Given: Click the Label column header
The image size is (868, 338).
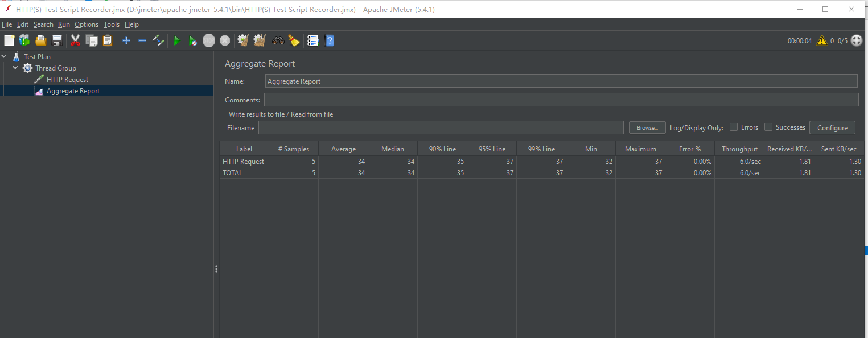Looking at the screenshot, I should [x=244, y=149].
